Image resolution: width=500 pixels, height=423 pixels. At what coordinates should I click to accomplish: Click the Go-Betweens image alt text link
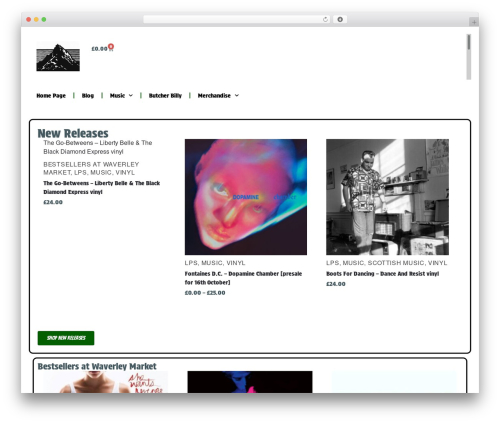pyautogui.click(x=98, y=147)
